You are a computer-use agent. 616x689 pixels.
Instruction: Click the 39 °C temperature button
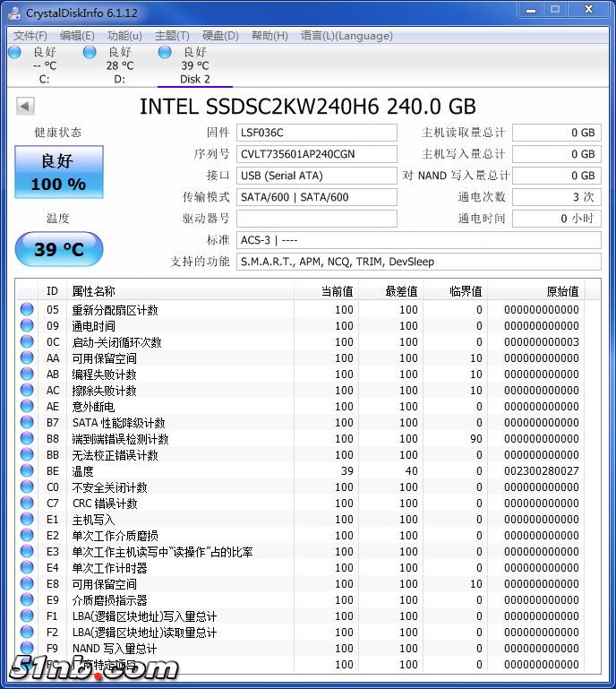pos(59,249)
